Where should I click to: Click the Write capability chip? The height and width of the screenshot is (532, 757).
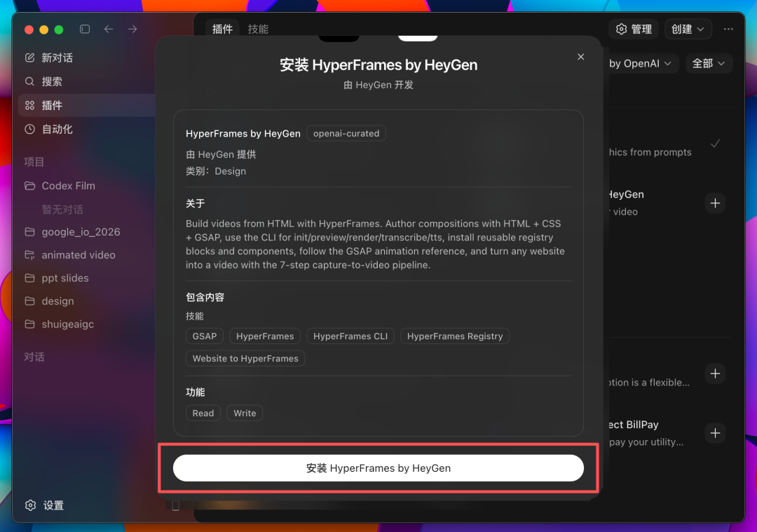[245, 414]
